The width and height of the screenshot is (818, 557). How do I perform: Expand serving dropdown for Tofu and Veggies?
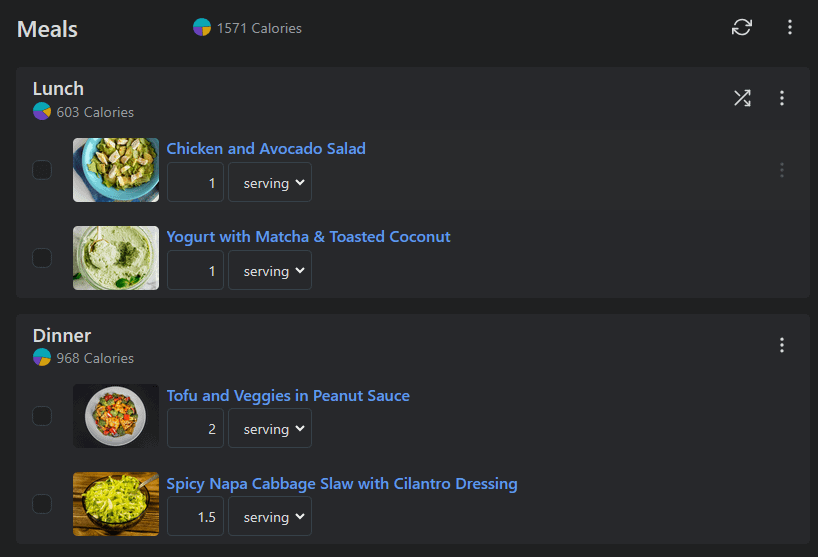point(270,429)
